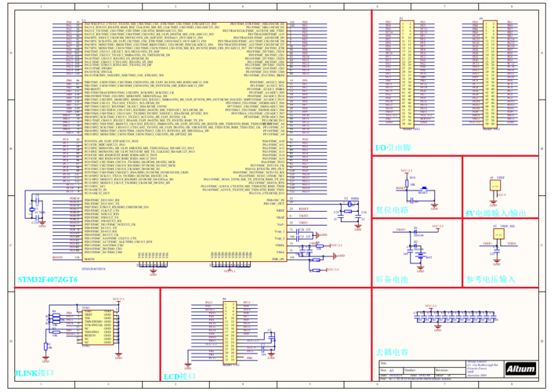The image size is (554, 392).
Task: Select resistor R4 in JLINK section
Action: pos(56,314)
